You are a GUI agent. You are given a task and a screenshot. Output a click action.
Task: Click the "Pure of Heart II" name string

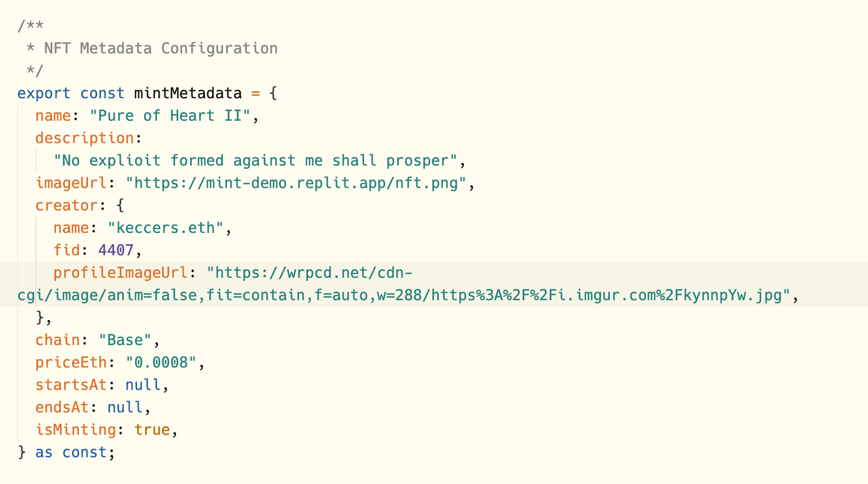170,115
